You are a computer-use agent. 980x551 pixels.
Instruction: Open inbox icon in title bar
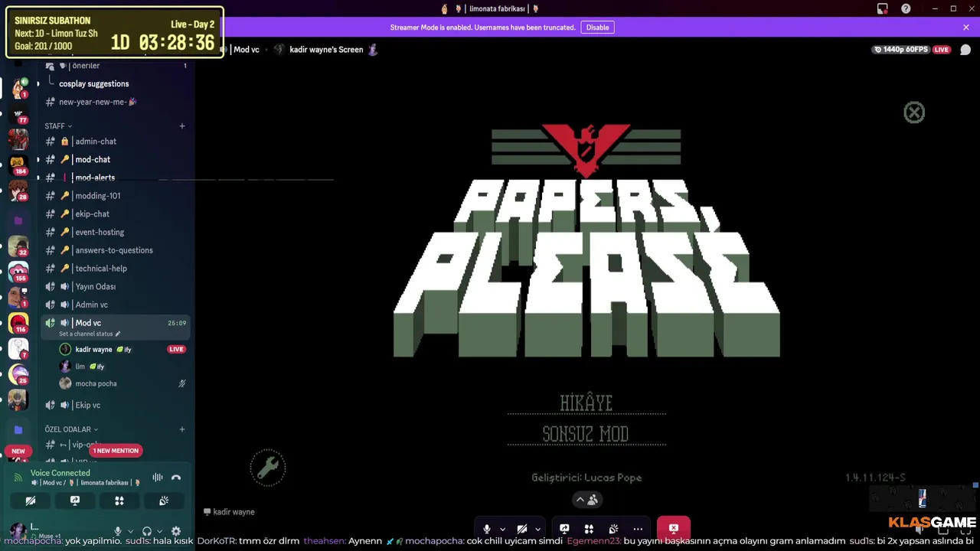coord(883,8)
